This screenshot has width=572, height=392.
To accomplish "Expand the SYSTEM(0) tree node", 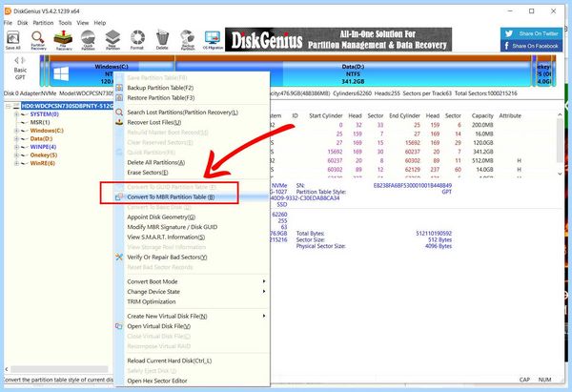I will click(x=16, y=114).
